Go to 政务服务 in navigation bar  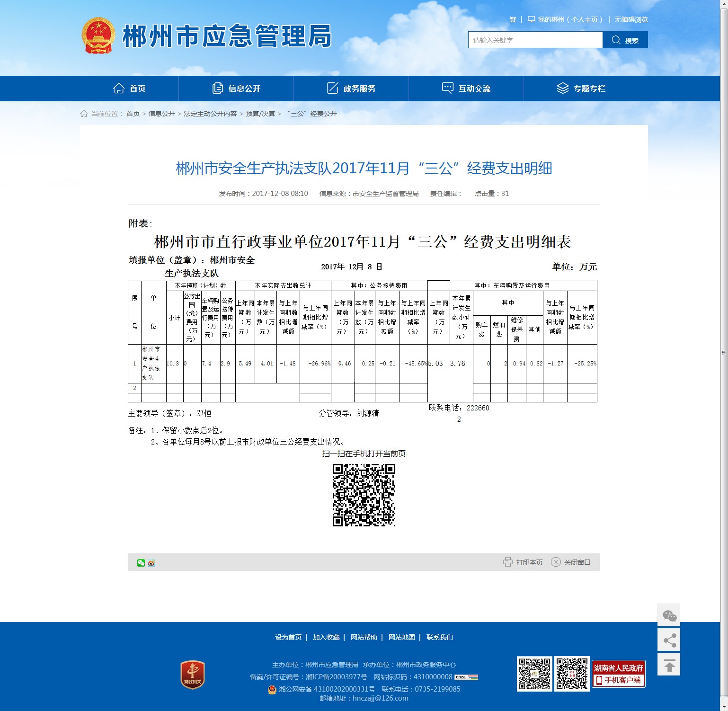pyautogui.click(x=351, y=89)
